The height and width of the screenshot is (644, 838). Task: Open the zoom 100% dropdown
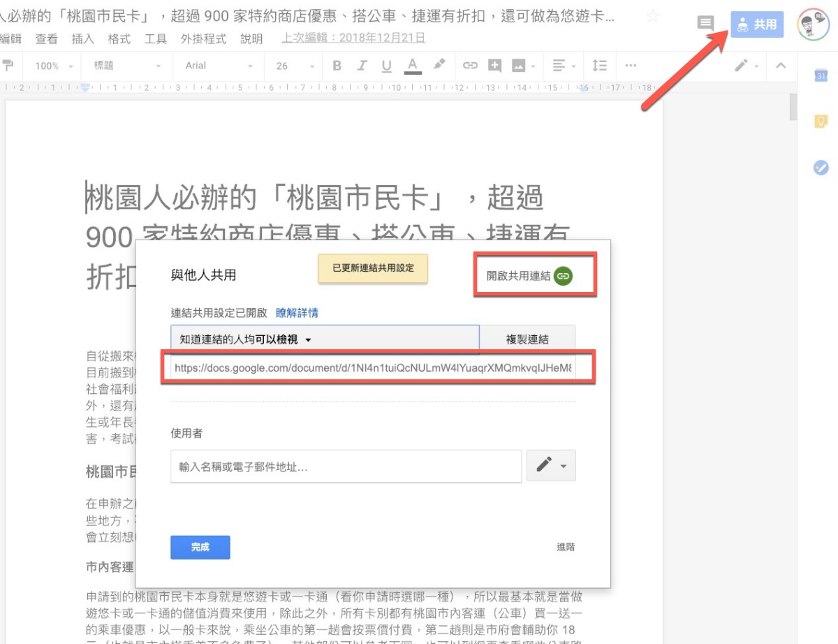coord(54,66)
